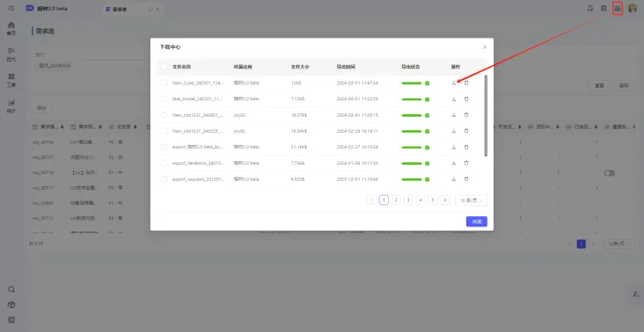Open search from the bottom sidebar
This screenshot has height=332, width=644.
(11, 289)
